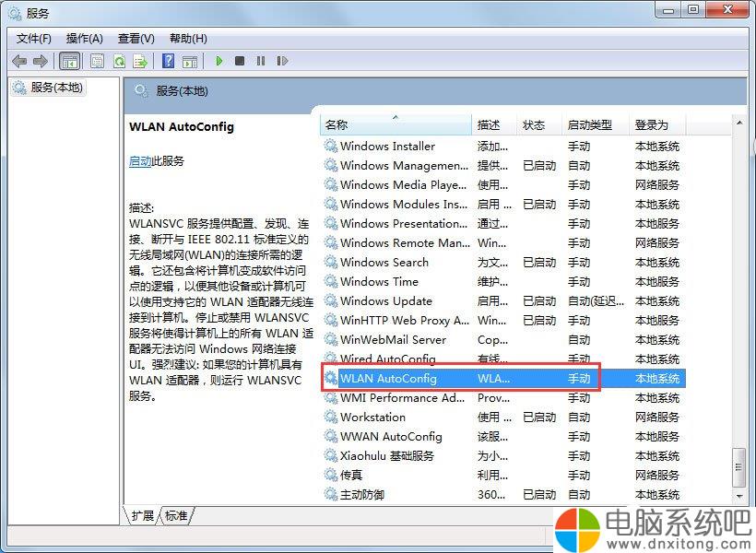
Task: Sort by the 名称 column header
Action: (x=396, y=124)
